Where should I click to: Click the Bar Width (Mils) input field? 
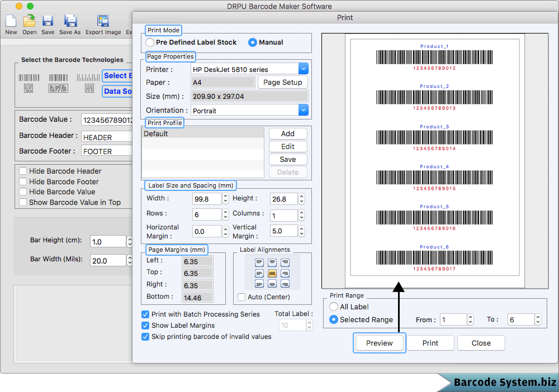pos(108,260)
